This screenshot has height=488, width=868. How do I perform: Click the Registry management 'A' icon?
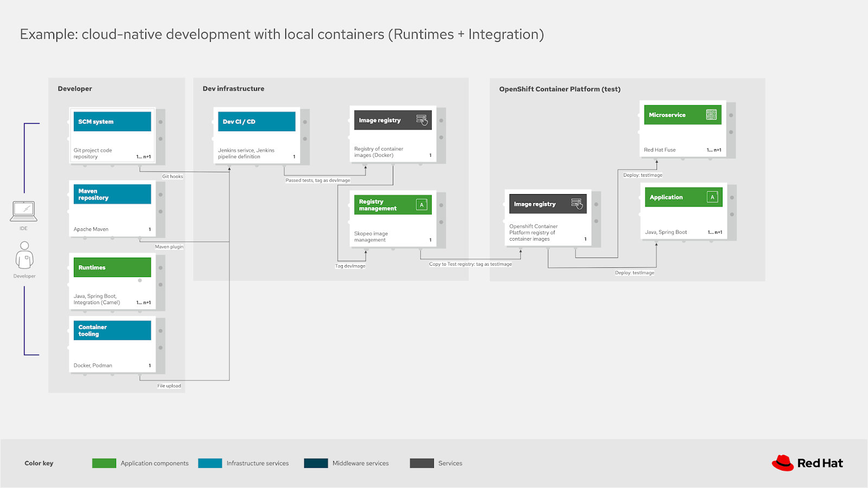pyautogui.click(x=422, y=205)
